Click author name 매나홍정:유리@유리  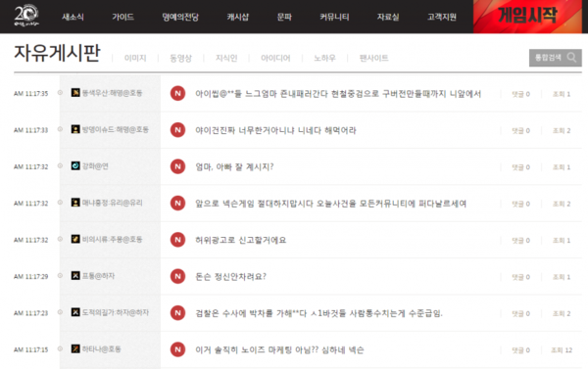click(x=112, y=203)
